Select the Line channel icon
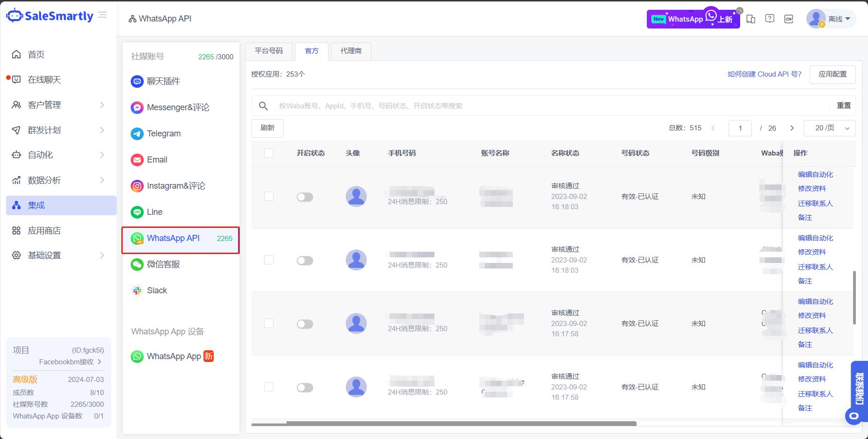 pyautogui.click(x=137, y=212)
